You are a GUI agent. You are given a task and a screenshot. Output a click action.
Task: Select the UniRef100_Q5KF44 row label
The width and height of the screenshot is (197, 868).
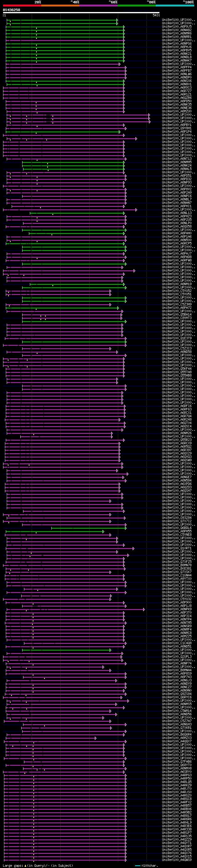click(177, 369)
